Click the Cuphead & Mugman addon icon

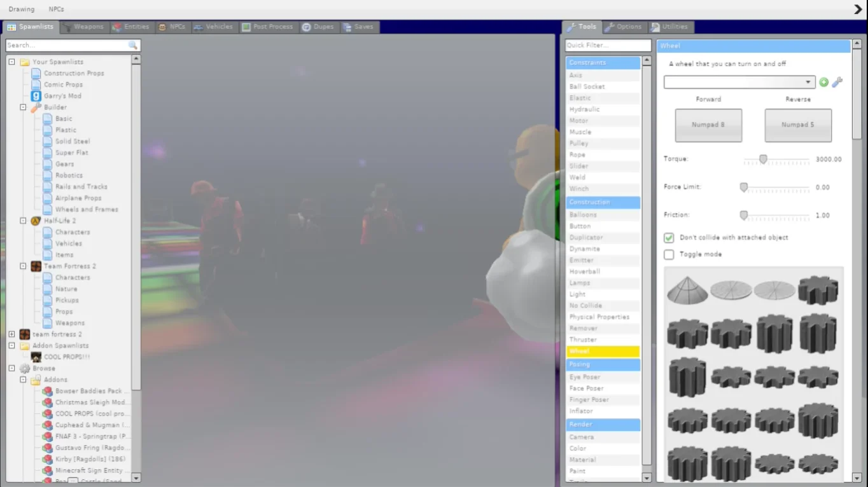point(48,425)
